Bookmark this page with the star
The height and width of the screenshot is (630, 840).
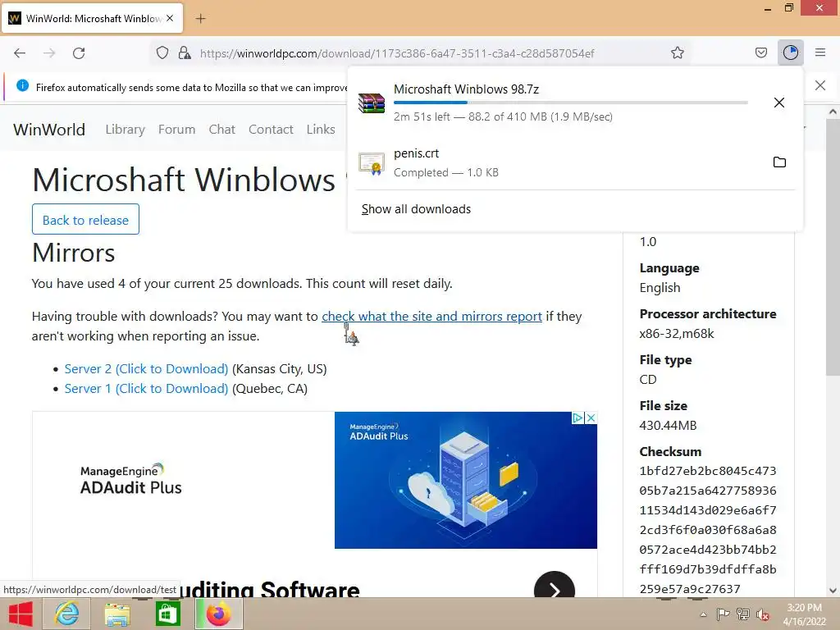(x=677, y=52)
